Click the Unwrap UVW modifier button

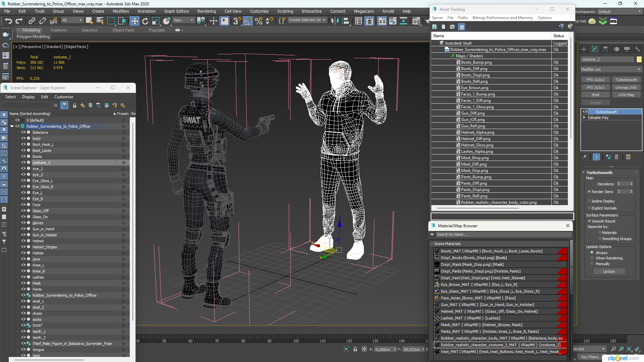pos(626,87)
